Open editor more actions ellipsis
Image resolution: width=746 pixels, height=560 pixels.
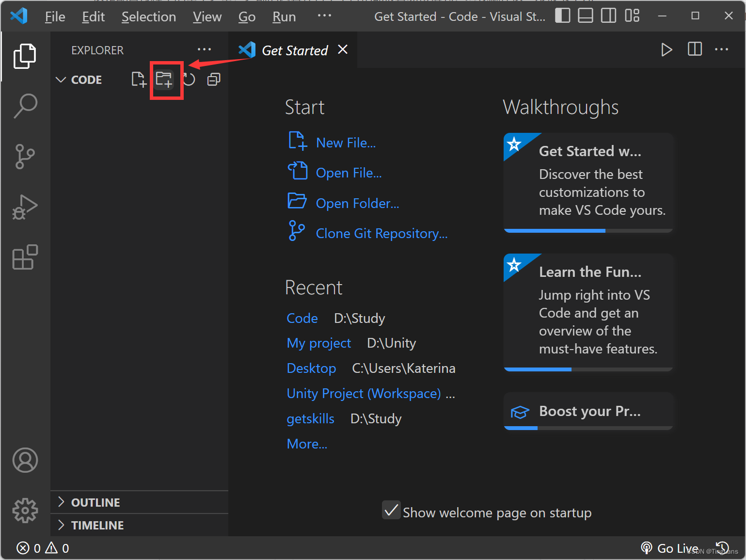click(x=721, y=49)
